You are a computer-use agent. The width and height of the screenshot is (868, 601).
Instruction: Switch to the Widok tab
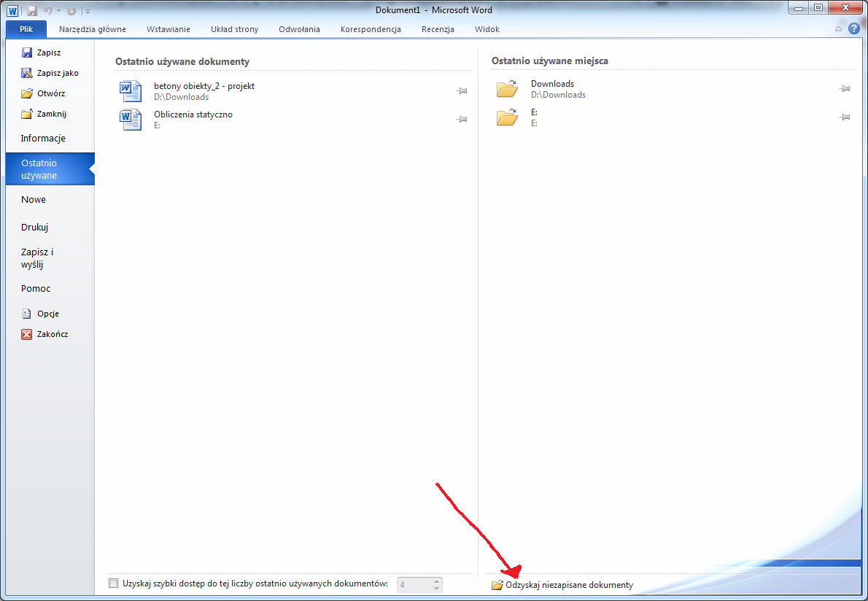coord(487,29)
